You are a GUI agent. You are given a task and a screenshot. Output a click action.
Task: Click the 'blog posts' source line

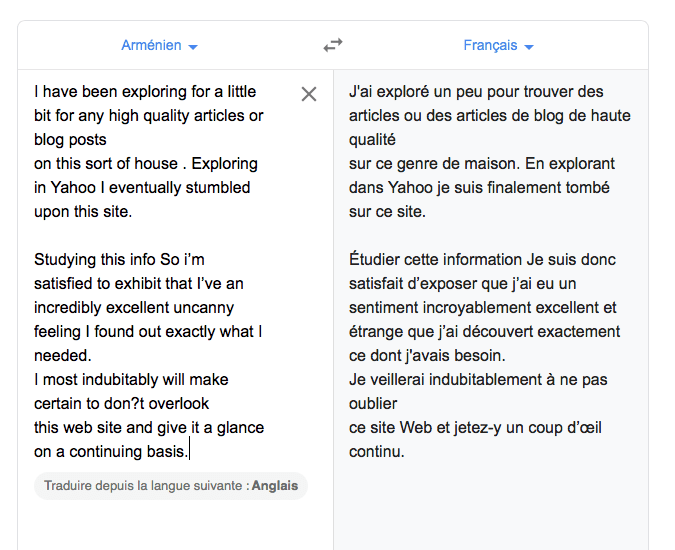(x=70, y=140)
